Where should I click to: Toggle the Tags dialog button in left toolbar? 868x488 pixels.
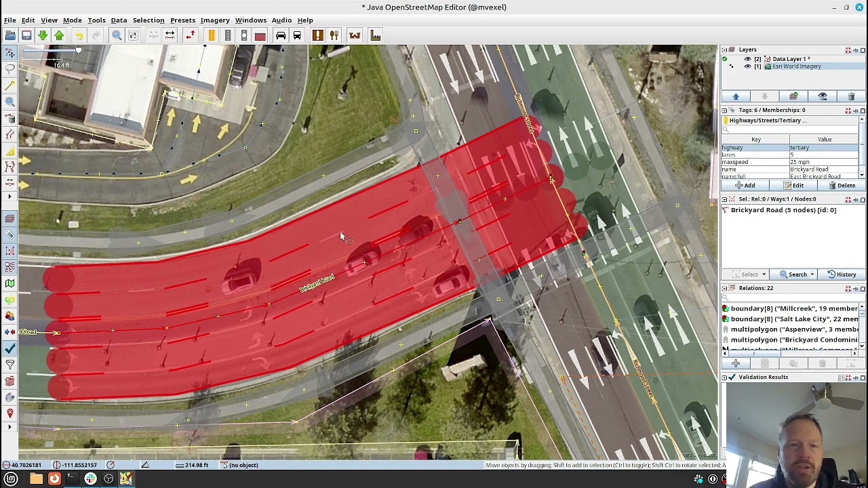(x=10, y=234)
